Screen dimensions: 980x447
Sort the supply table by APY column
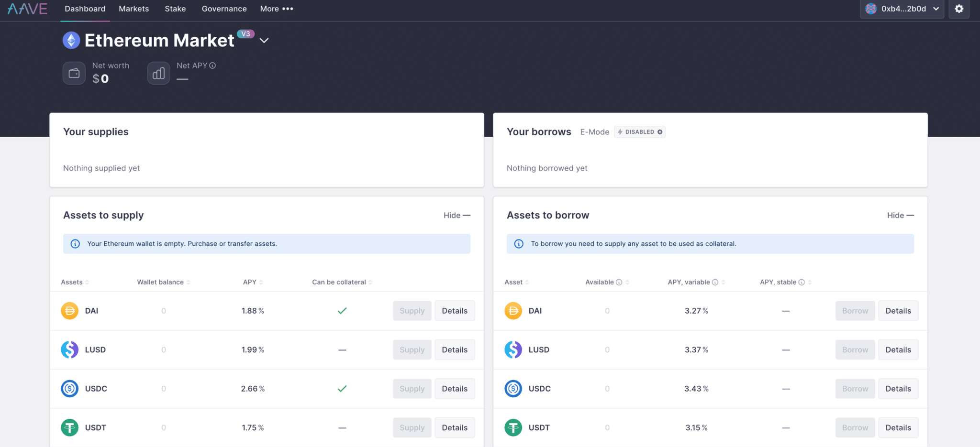tap(252, 282)
